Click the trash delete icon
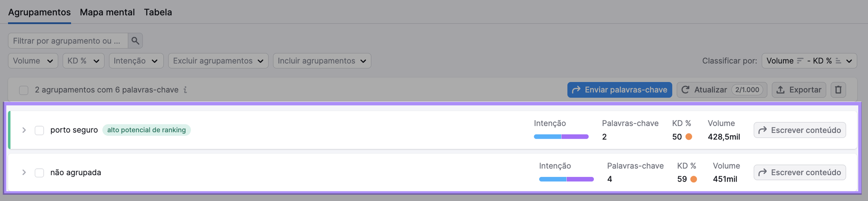The image size is (868, 201). click(838, 90)
